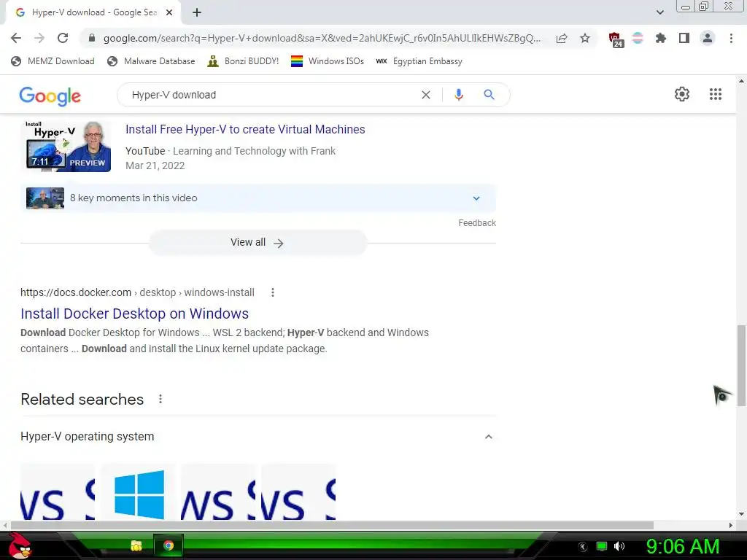Click the 9:06 AM clock
Image resolution: width=747 pixels, height=560 pixels.
(x=683, y=547)
